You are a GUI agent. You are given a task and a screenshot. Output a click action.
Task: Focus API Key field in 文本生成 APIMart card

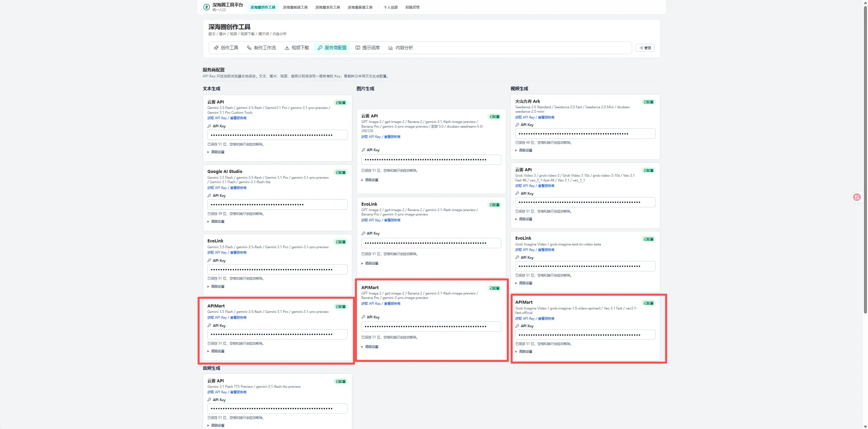coord(277,334)
